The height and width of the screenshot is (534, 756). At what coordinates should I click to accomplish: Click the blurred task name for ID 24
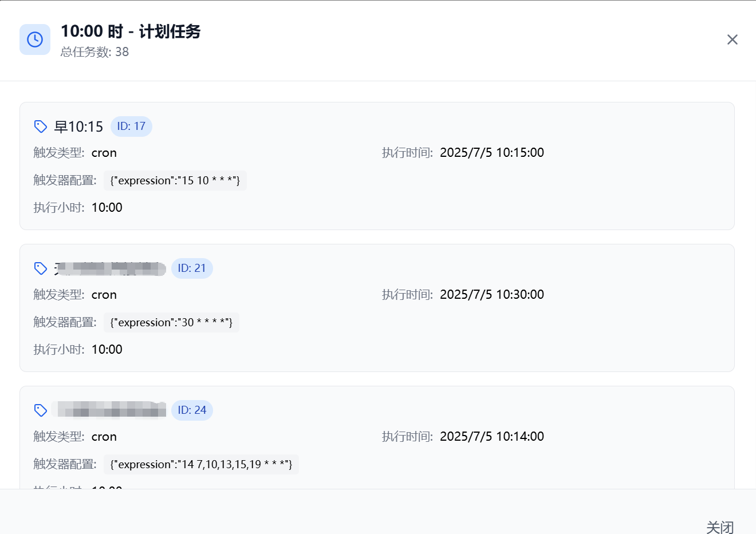tap(110, 410)
